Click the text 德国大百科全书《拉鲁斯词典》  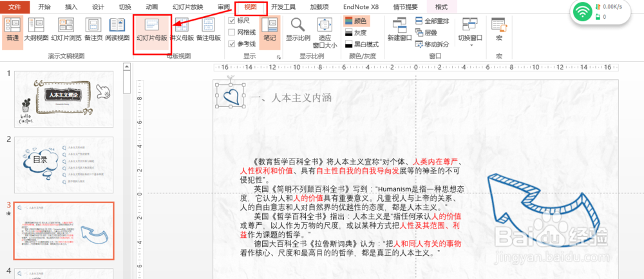306,243
